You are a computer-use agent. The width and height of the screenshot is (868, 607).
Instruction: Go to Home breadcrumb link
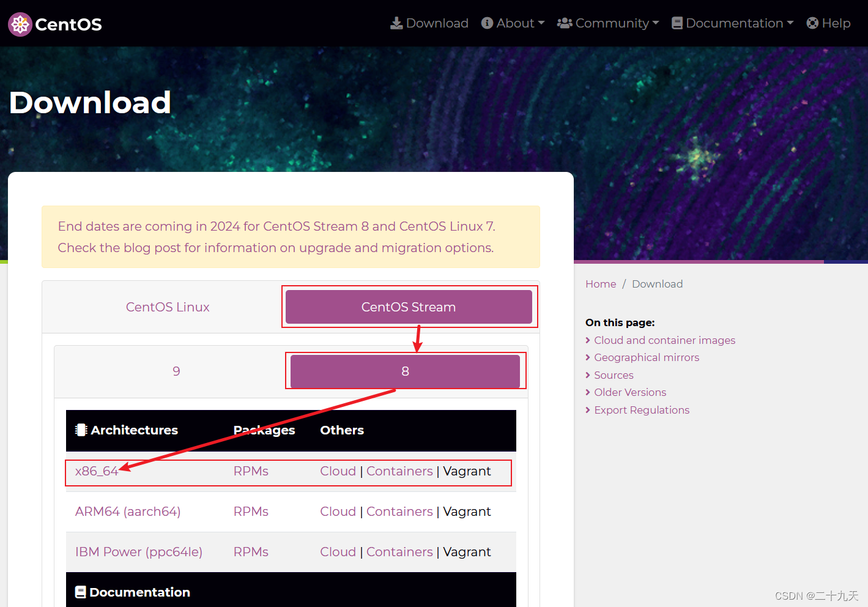[601, 284]
